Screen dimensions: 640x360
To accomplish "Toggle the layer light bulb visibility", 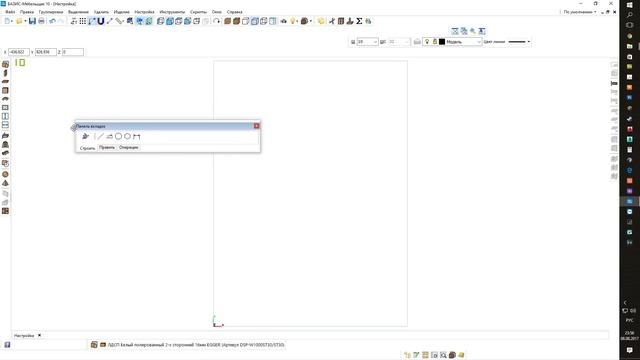I will 427,42.
